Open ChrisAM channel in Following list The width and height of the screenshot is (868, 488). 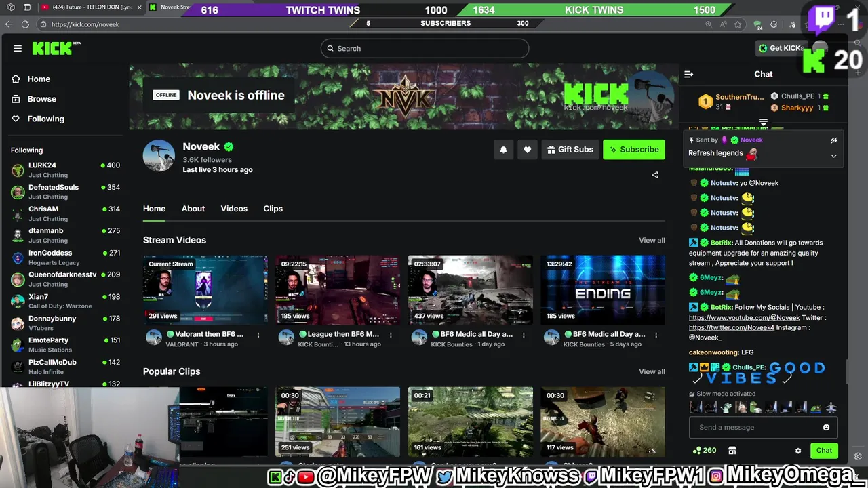[x=65, y=213]
